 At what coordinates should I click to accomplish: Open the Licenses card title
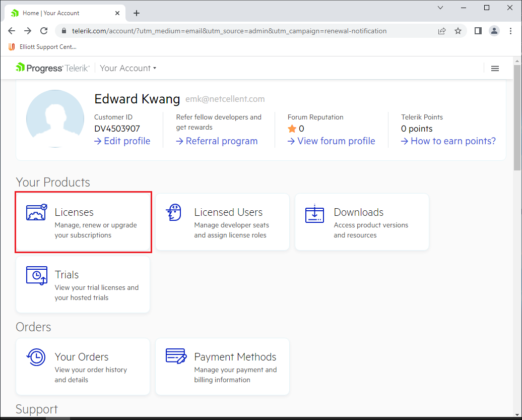coord(74,212)
